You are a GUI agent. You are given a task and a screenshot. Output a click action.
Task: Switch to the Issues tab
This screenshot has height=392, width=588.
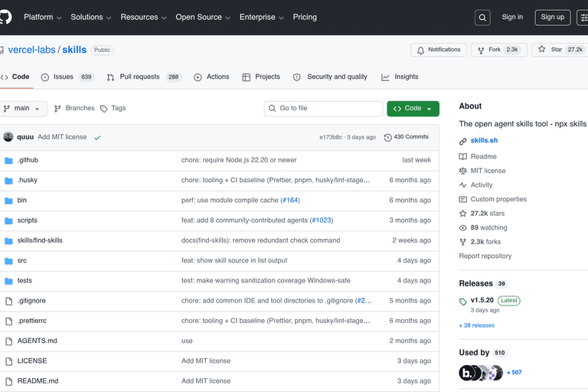pos(67,77)
